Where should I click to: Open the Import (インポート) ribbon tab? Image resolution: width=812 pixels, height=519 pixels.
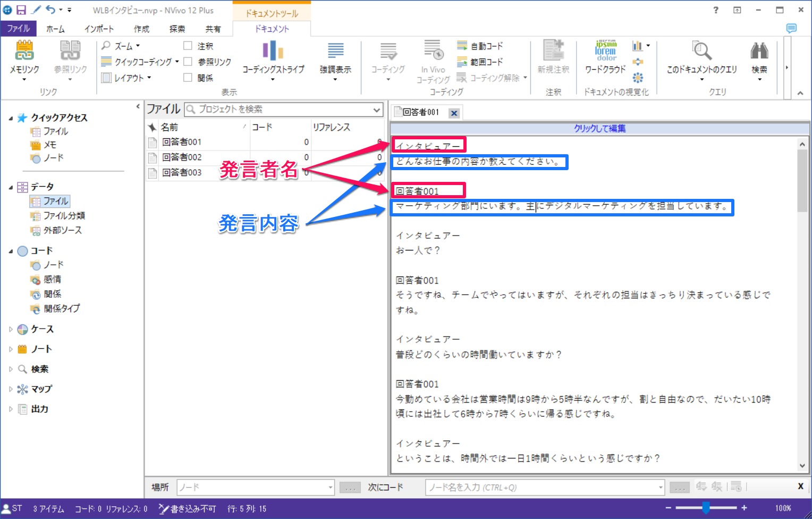pos(99,29)
